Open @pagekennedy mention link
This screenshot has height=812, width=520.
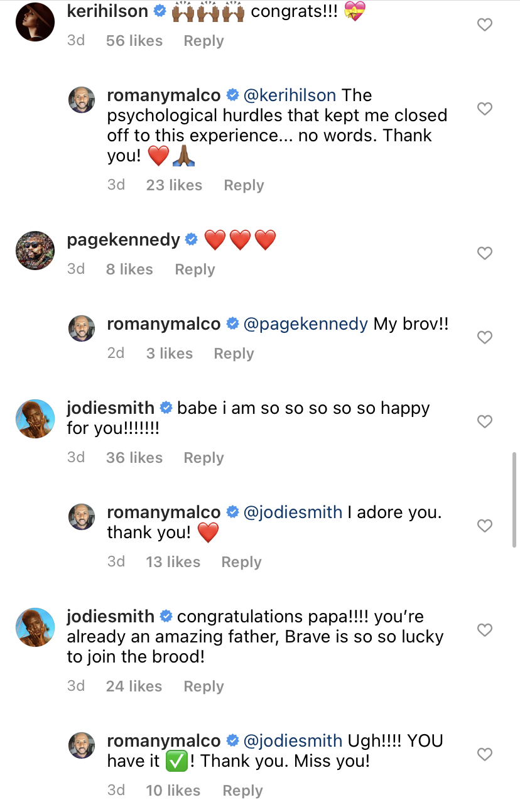[x=305, y=324]
